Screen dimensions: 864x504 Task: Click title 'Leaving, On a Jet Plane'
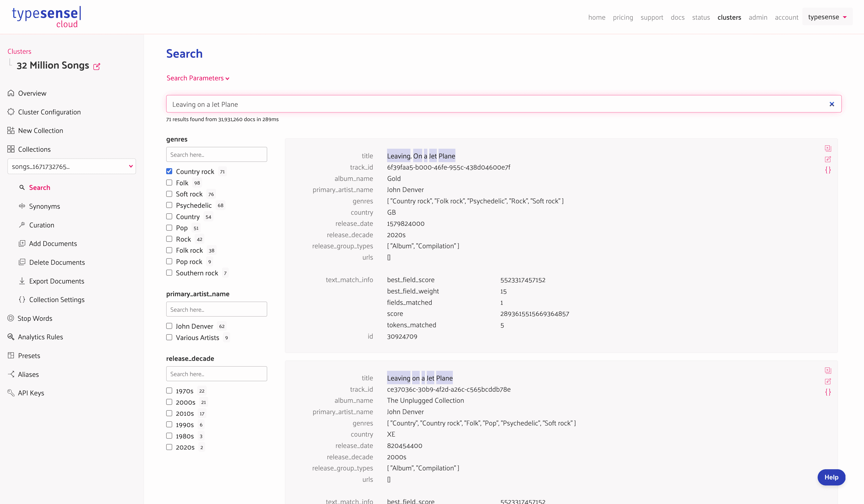(x=421, y=156)
